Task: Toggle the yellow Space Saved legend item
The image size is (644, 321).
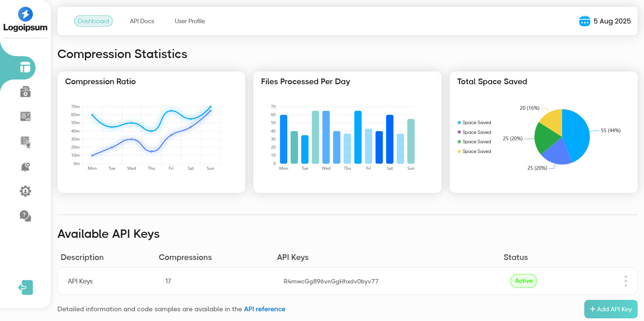Action: tap(474, 152)
